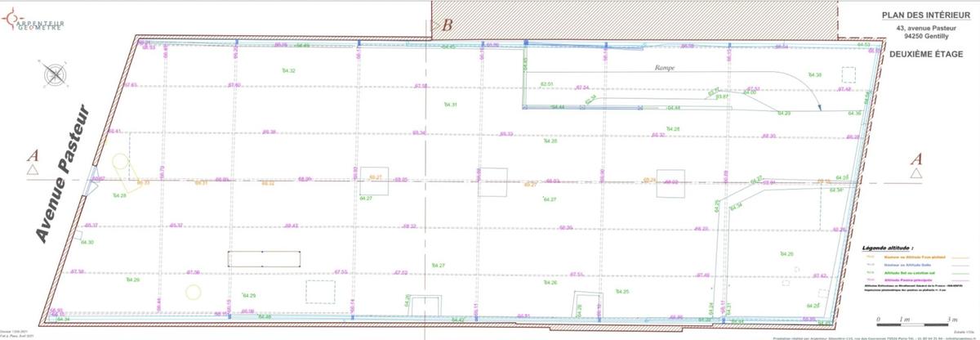Click the PLAN DES INTÉRIEUR title
The height and width of the screenshot is (340, 980).
[929, 15]
